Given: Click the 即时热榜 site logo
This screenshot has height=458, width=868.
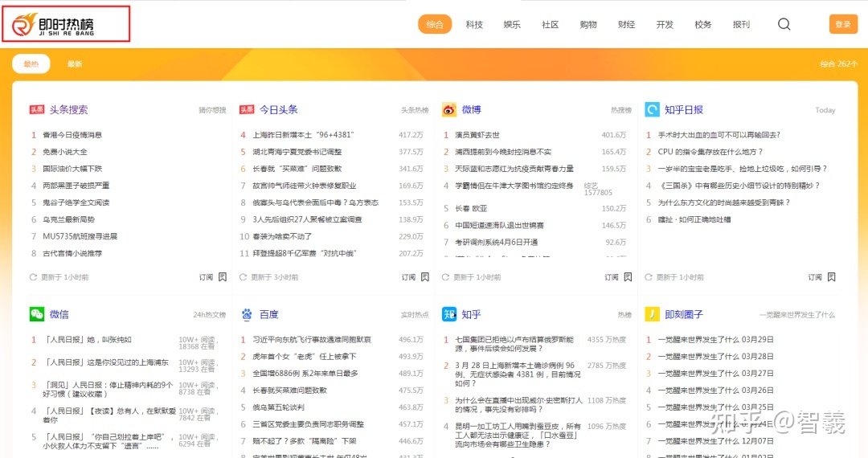Looking at the screenshot, I should [x=53, y=25].
